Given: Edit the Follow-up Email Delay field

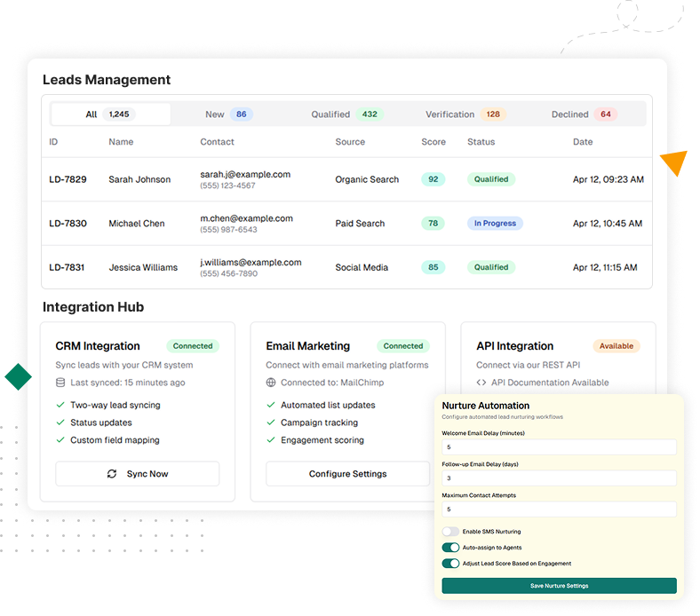Looking at the screenshot, I should click(560, 479).
